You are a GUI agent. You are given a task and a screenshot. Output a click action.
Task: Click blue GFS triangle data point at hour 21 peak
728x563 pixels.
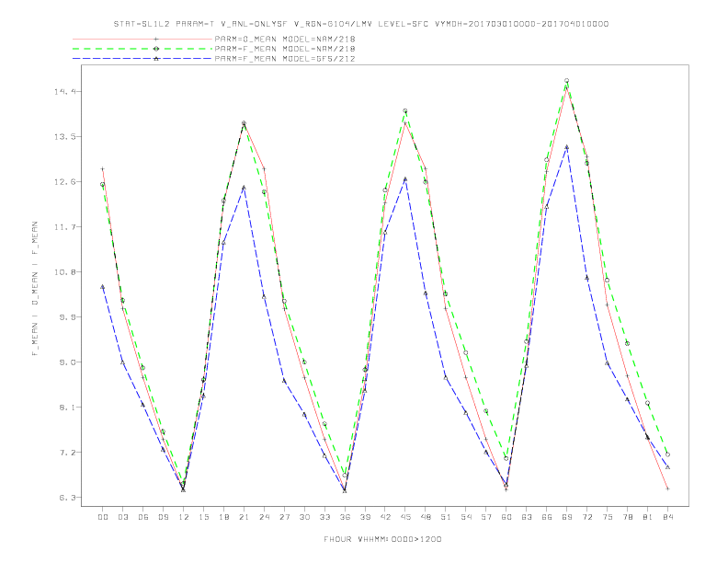pos(244,187)
